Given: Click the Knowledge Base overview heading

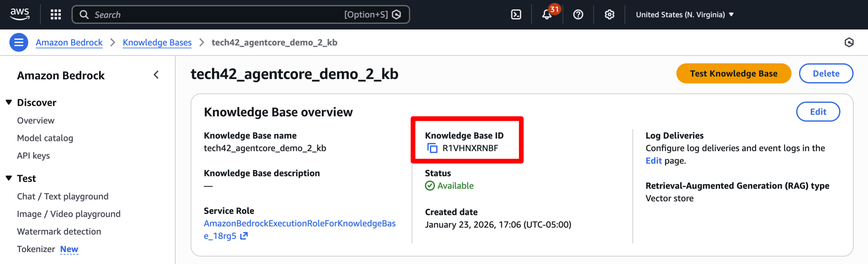Looking at the screenshot, I should click(278, 112).
